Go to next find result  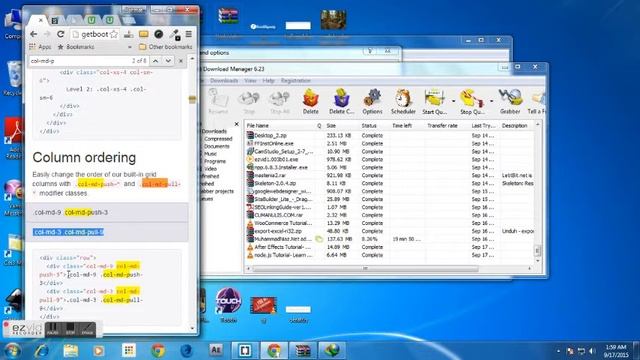point(168,61)
